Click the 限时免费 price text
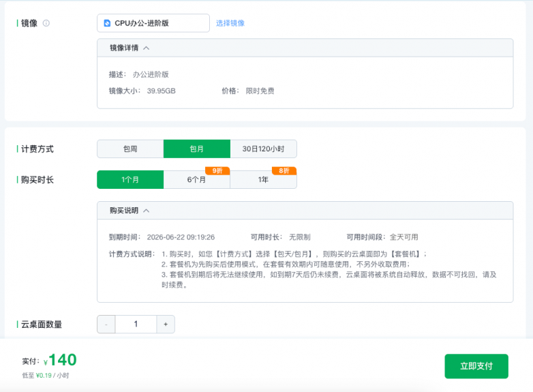533x392 pixels. pyautogui.click(x=260, y=91)
